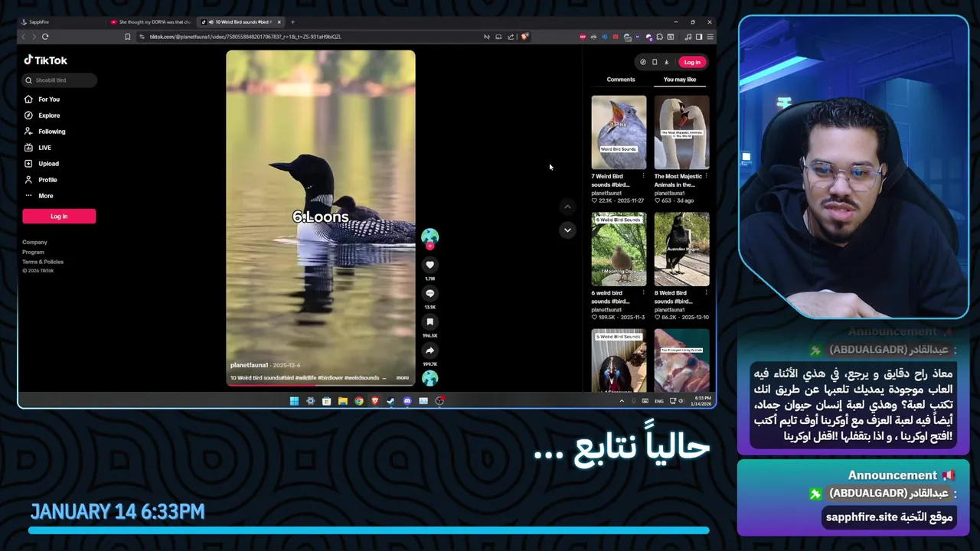Open OBS Studio from the taskbar
The width and height of the screenshot is (980, 551).
tap(439, 401)
